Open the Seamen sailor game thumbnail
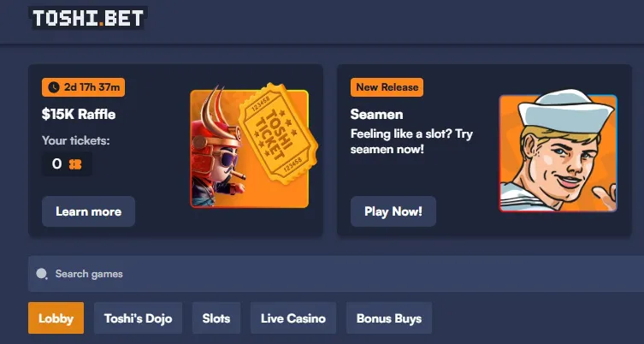The image size is (644, 344). pos(558,151)
